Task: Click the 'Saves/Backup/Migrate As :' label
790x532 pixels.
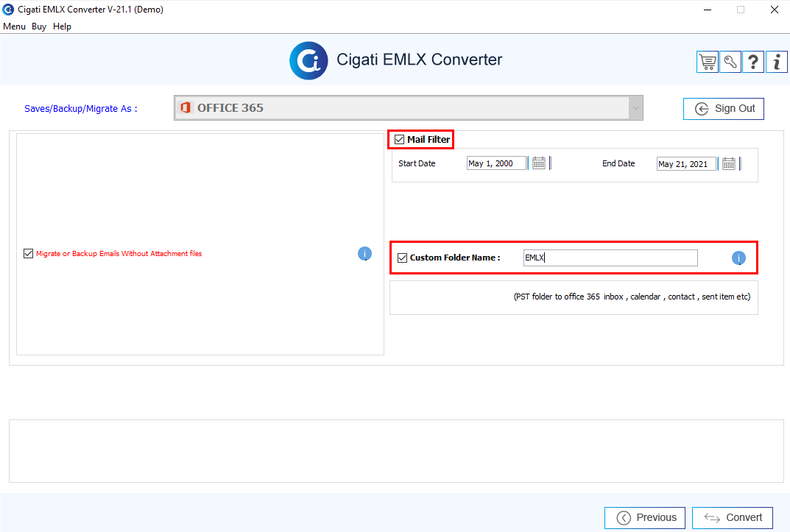Action: pos(80,109)
